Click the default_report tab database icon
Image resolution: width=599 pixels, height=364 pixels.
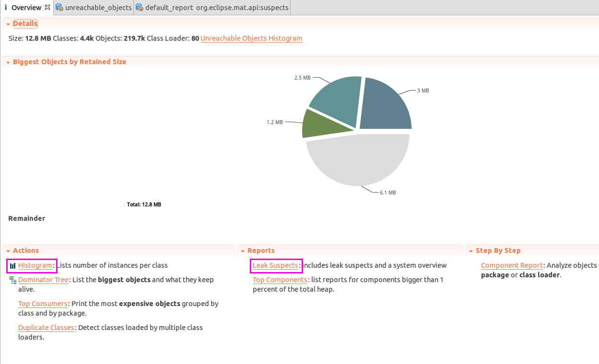tap(139, 7)
